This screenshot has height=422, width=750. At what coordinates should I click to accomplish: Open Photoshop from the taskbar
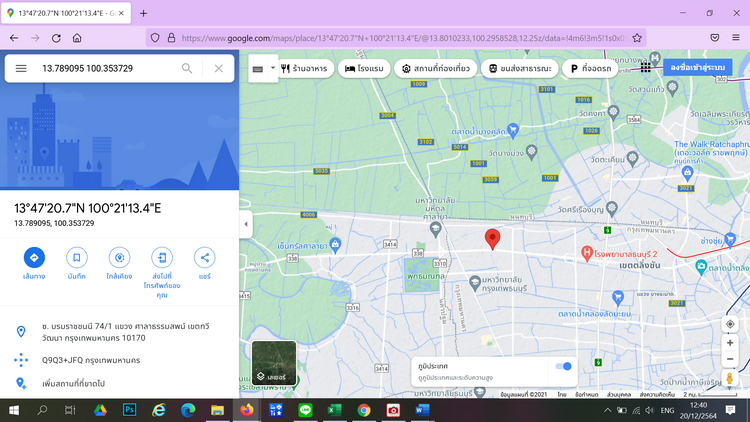(130, 410)
